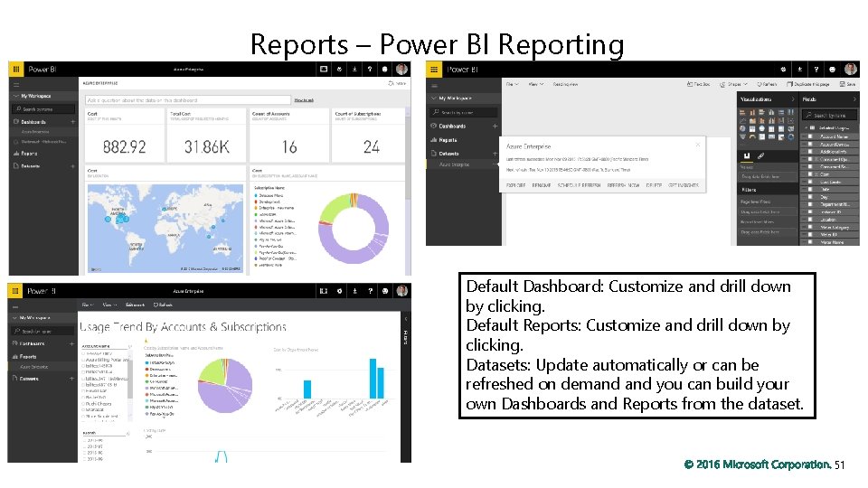
Task: Click settings gear in top-right dataset window
Action: tap(783, 70)
